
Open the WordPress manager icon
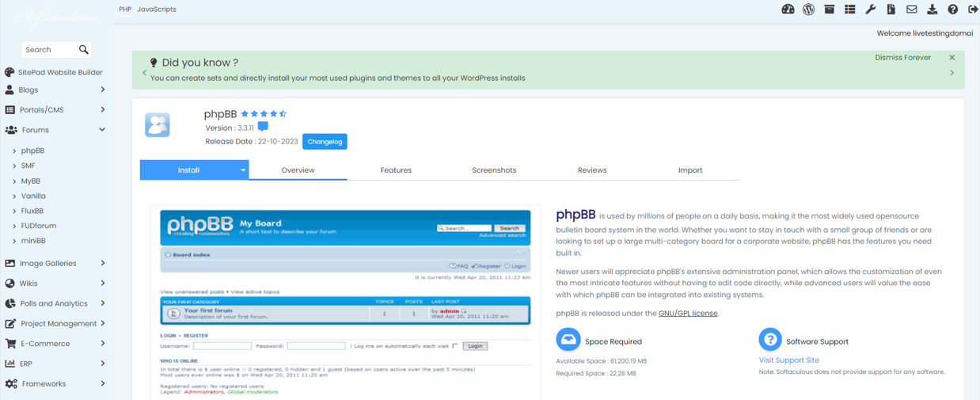pos(808,10)
